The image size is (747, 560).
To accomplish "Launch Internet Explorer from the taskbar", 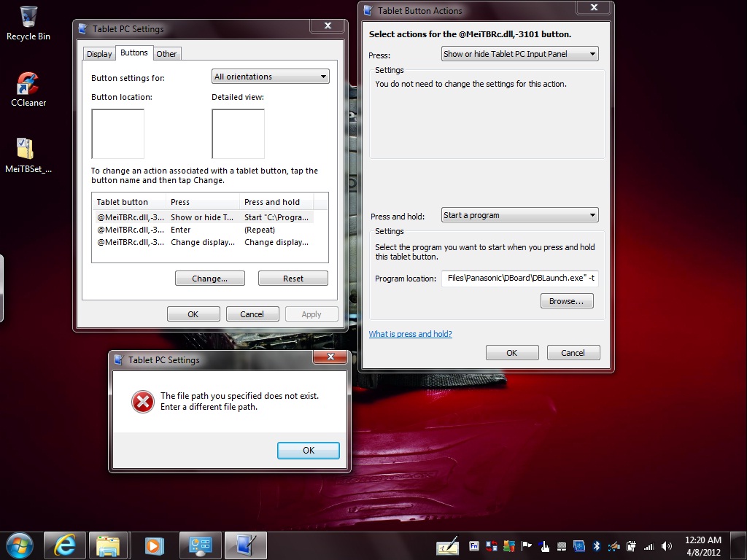I will pyautogui.click(x=65, y=545).
